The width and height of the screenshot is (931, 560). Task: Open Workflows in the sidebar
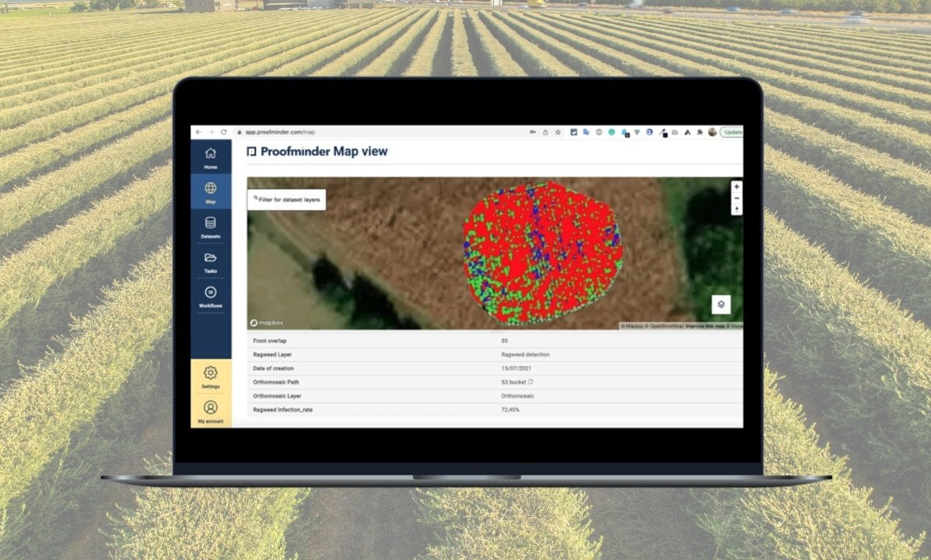click(210, 296)
